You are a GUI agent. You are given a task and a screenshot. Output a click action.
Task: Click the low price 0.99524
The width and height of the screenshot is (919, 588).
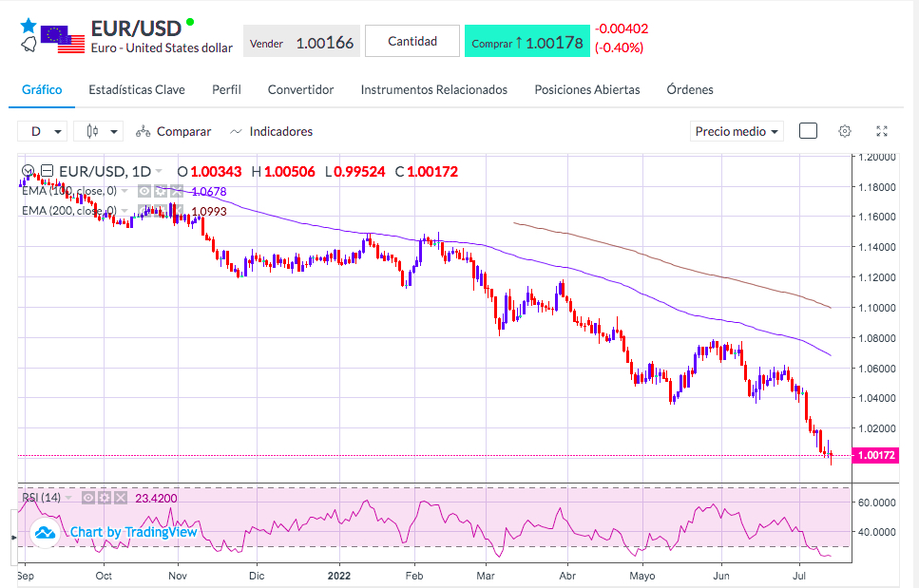click(359, 172)
